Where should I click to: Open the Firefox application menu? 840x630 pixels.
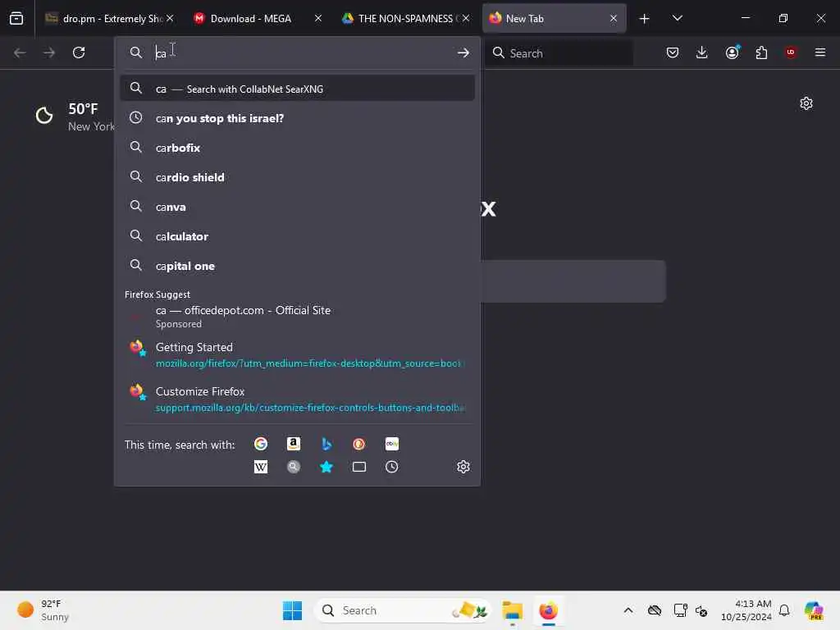pyautogui.click(x=820, y=52)
